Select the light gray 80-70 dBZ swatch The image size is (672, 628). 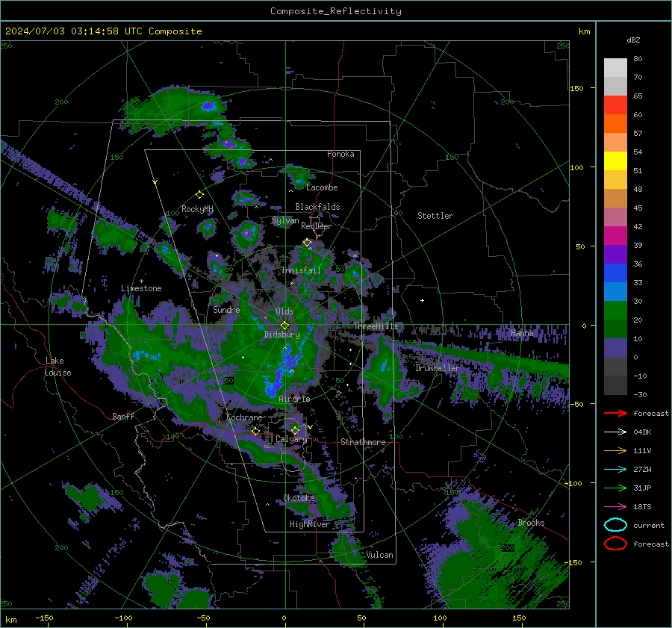[615, 68]
